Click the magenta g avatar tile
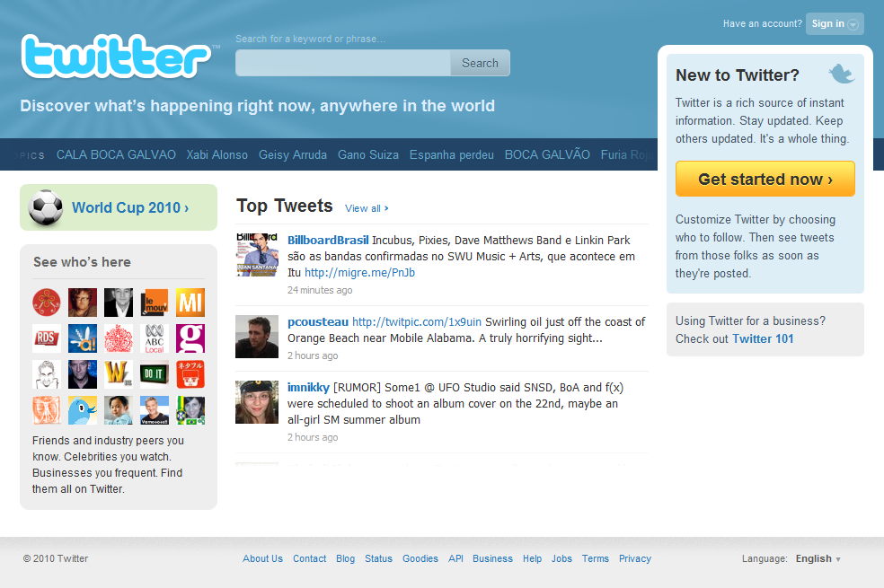This screenshot has height=588, width=884. tap(190, 338)
